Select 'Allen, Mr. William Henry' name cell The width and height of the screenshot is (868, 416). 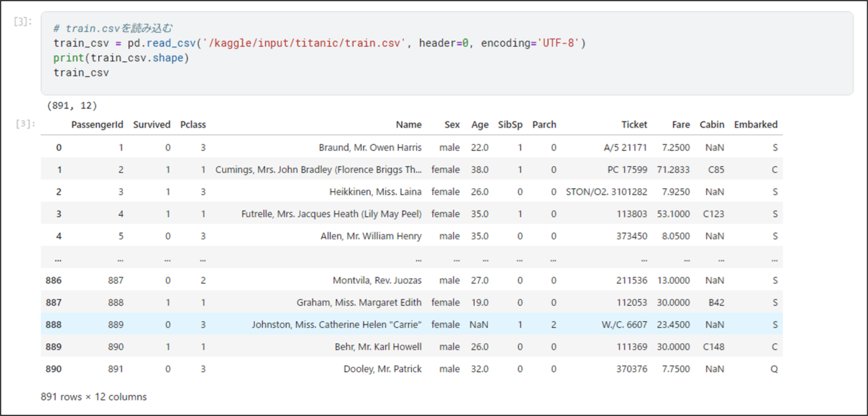(371, 236)
